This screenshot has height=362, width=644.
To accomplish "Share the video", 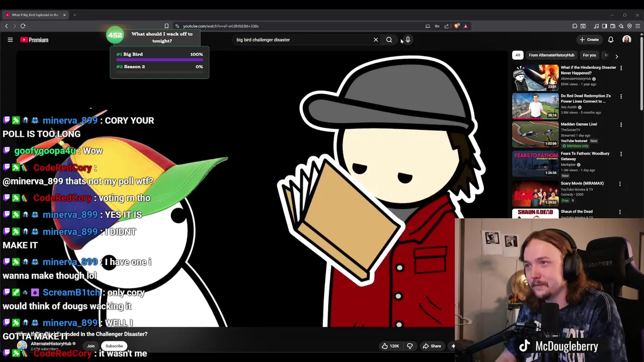I will (432, 346).
